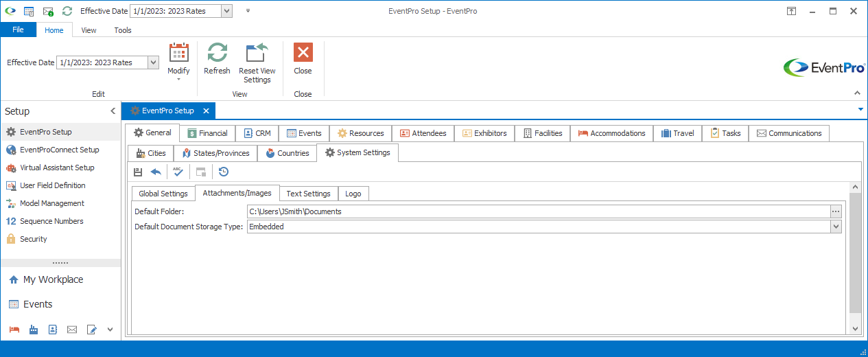Run the ABC spell check toolbar icon
868x357 pixels.
click(178, 172)
